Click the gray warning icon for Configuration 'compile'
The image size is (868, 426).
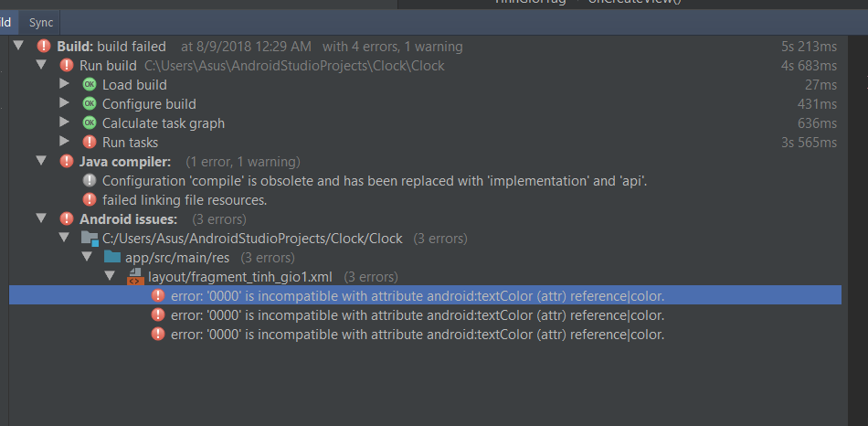tap(89, 180)
